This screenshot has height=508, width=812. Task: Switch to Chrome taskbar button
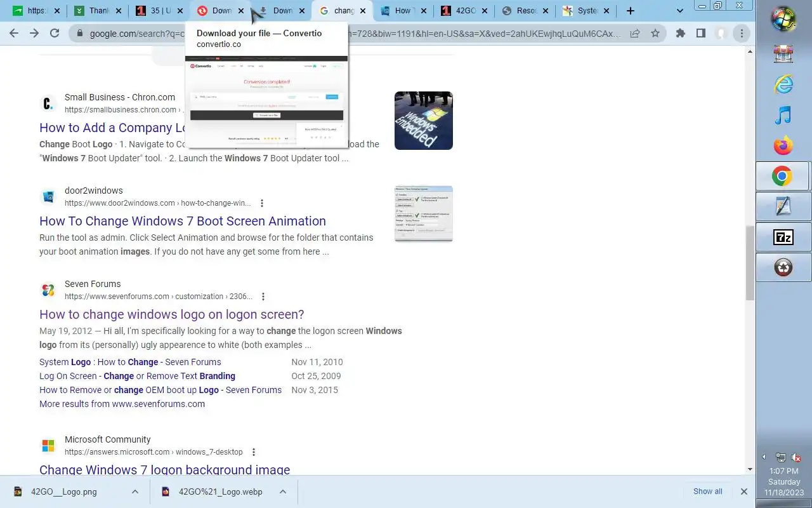[x=783, y=176]
